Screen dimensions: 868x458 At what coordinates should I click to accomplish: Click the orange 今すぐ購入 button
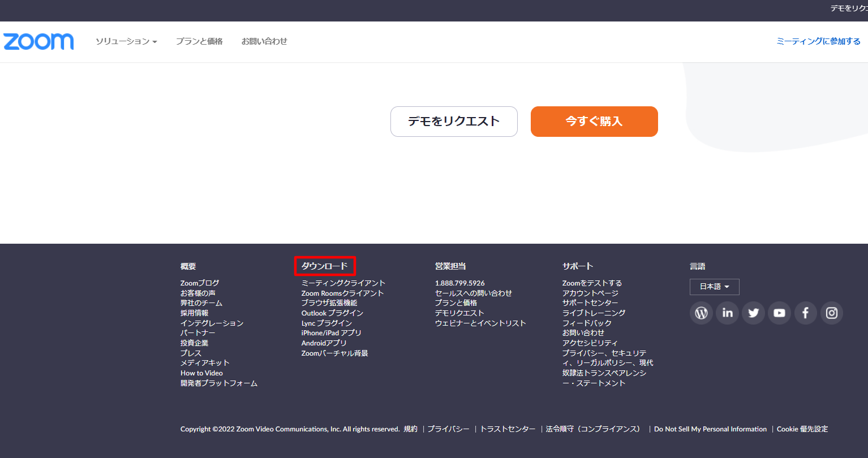(594, 122)
